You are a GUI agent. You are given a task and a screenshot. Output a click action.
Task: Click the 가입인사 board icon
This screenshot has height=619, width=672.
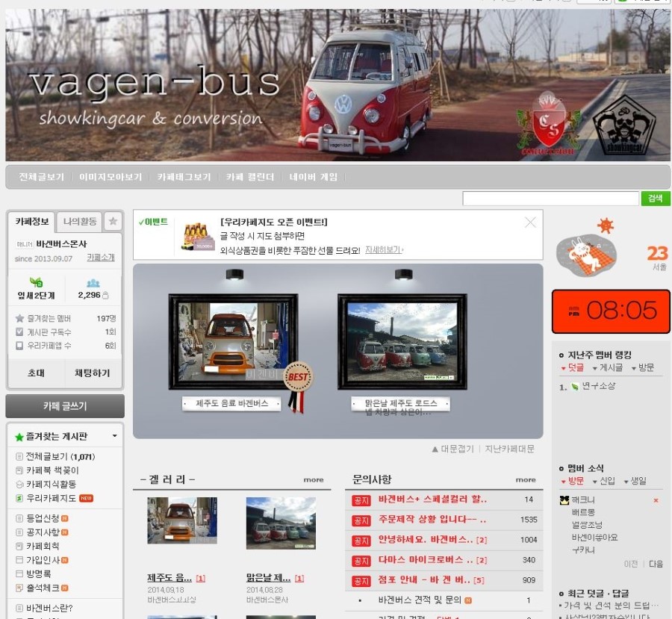19,560
